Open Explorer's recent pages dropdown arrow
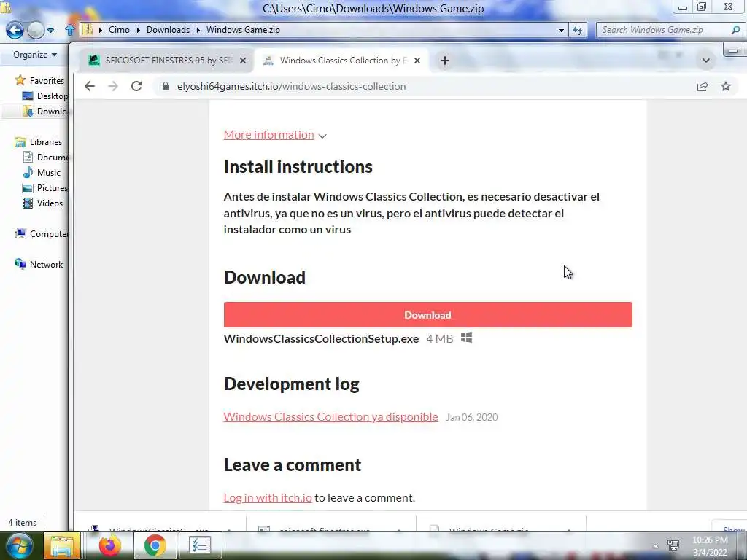Screen dimensions: 747x560 (x=50, y=31)
